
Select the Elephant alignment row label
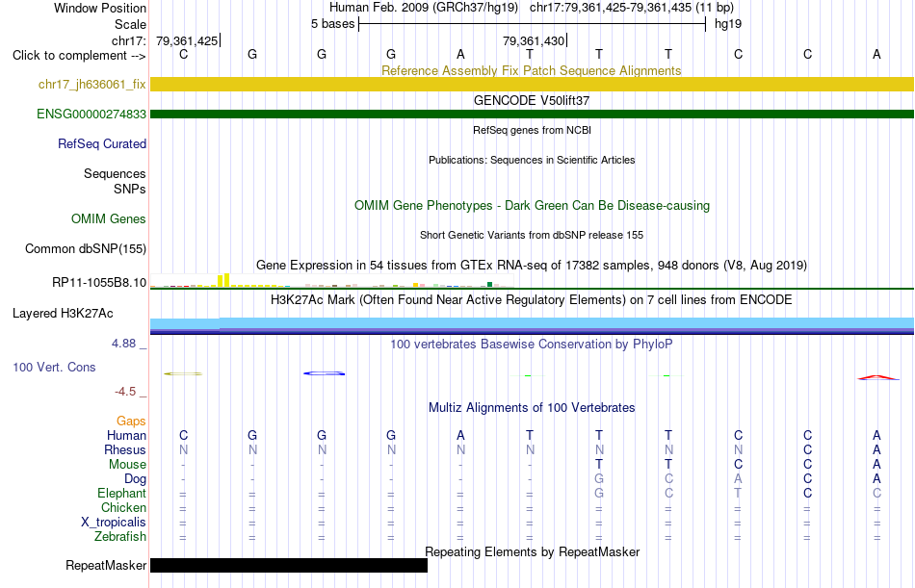[122, 494]
